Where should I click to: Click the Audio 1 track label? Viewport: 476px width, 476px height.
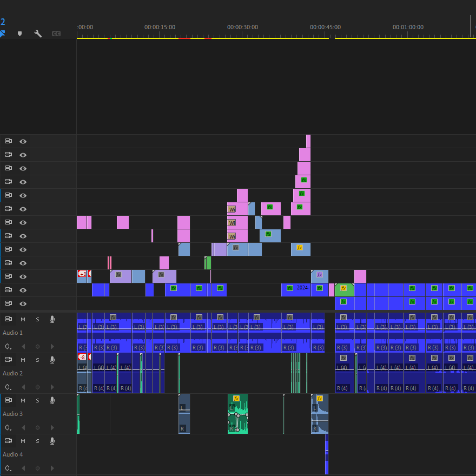pyautogui.click(x=12, y=333)
